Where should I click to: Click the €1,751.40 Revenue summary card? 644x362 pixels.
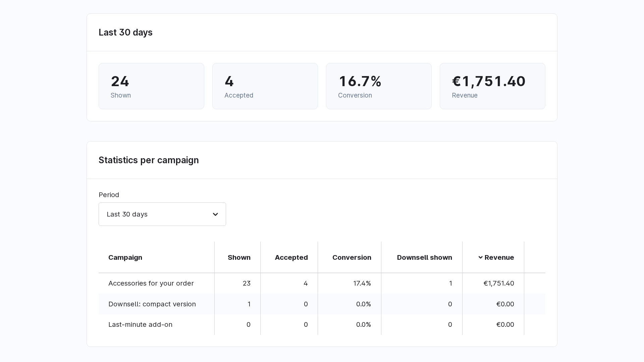(492, 86)
